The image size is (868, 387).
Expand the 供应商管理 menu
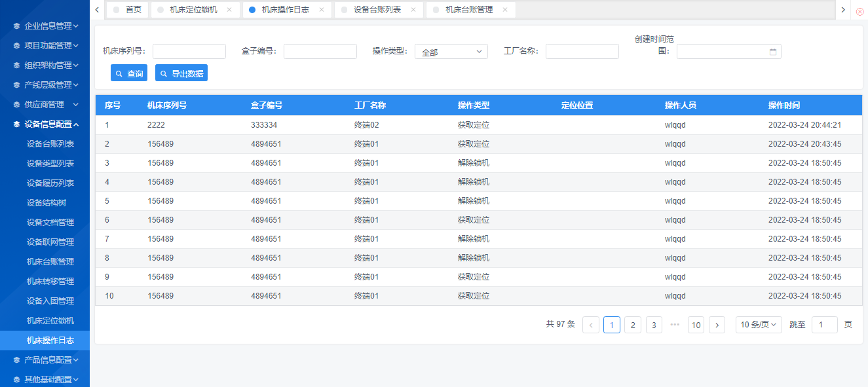[45, 105]
